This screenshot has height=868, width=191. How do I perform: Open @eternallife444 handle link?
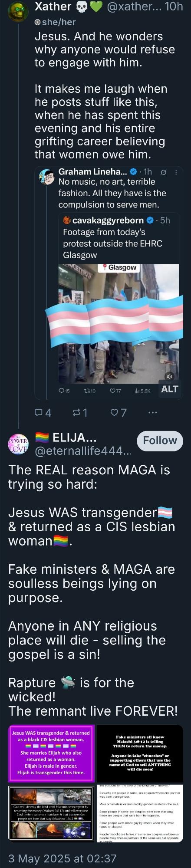83,451
